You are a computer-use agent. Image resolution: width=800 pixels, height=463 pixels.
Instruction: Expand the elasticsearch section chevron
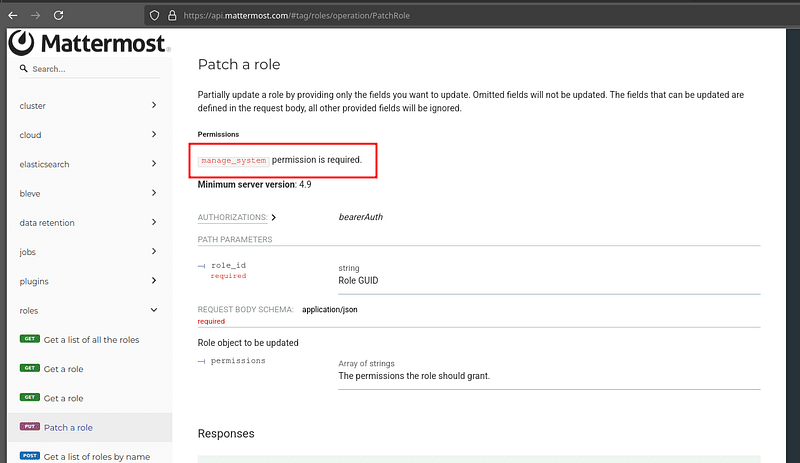click(x=154, y=163)
